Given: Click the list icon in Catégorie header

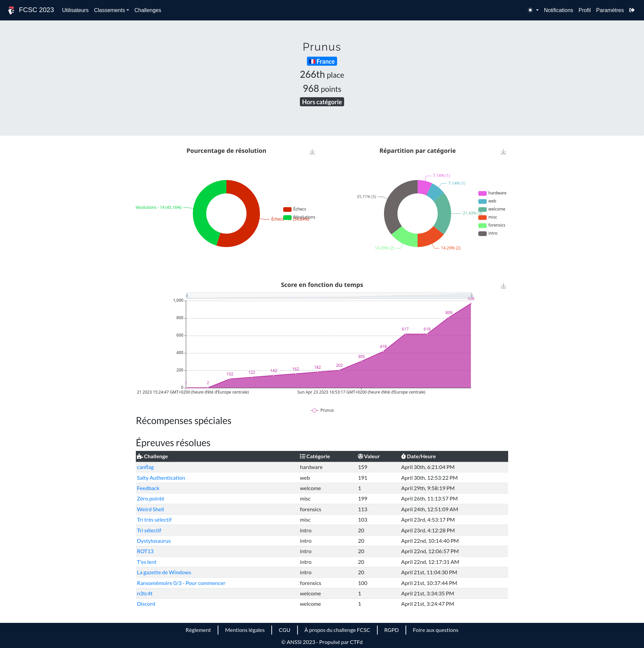Looking at the screenshot, I should point(302,456).
